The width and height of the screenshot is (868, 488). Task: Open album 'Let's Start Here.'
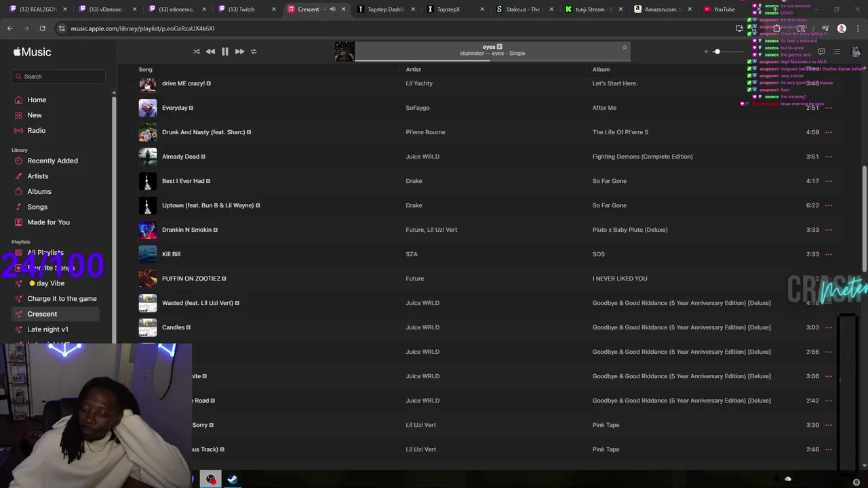pos(615,83)
